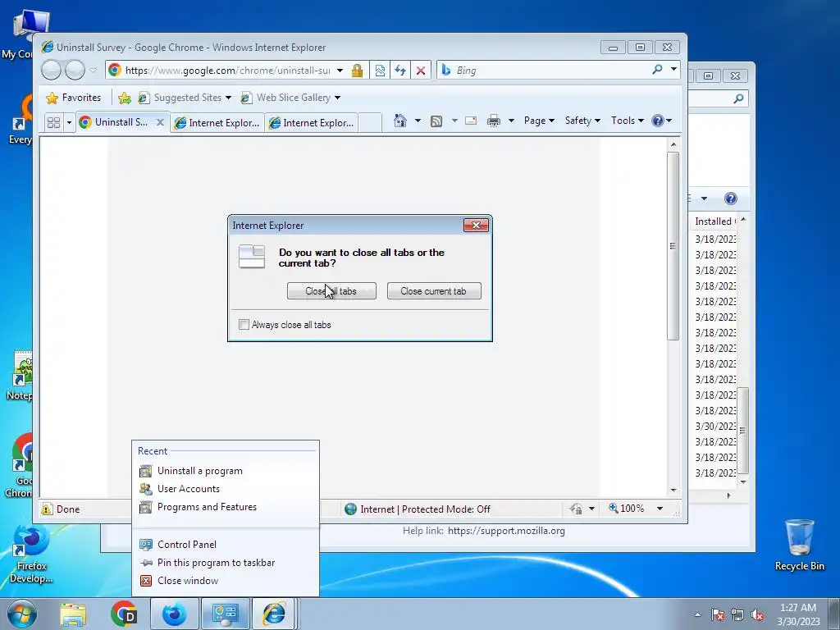
Task: Open the zoom level 100% control
Action: (x=637, y=509)
